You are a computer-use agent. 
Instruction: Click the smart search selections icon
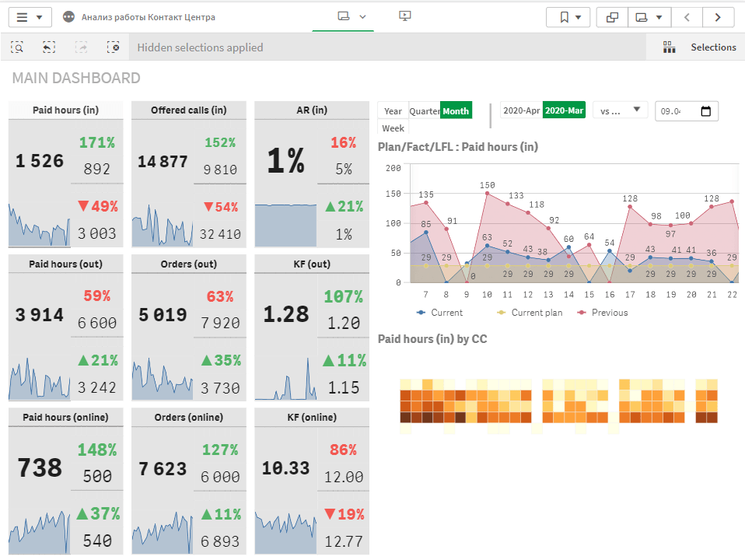[17, 47]
